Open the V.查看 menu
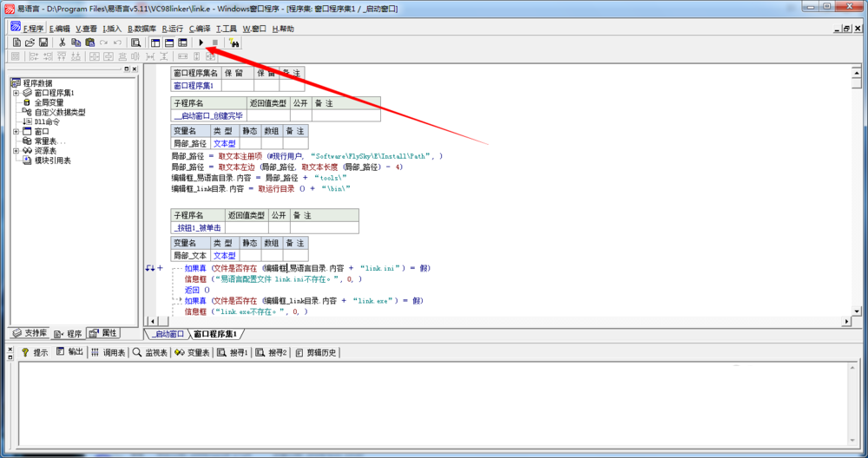Image resolution: width=868 pixels, height=458 pixels. click(86, 29)
